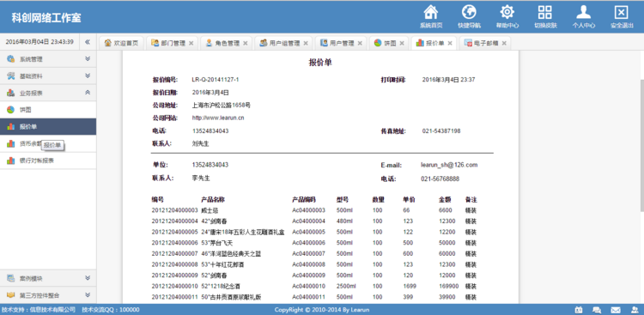Image resolution: width=644 pixels, height=315 pixels.
Task: Close the 部门管理 tab
Action: tap(191, 43)
